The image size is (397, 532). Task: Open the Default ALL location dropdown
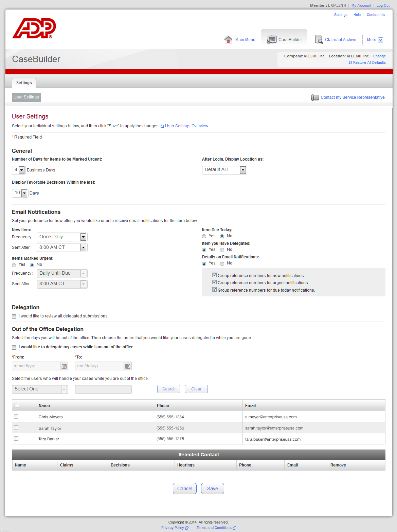(243, 170)
